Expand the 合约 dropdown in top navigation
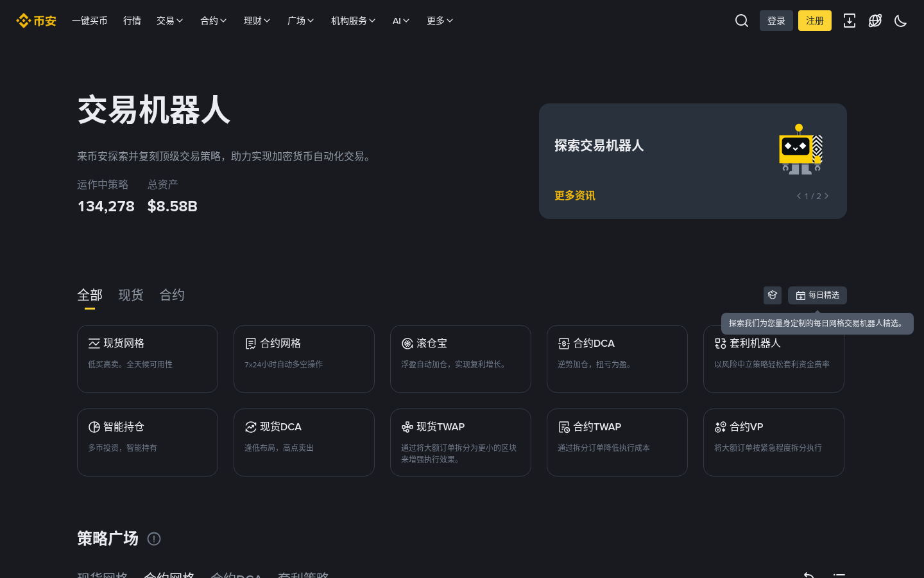The height and width of the screenshot is (578, 924). pyautogui.click(x=214, y=21)
